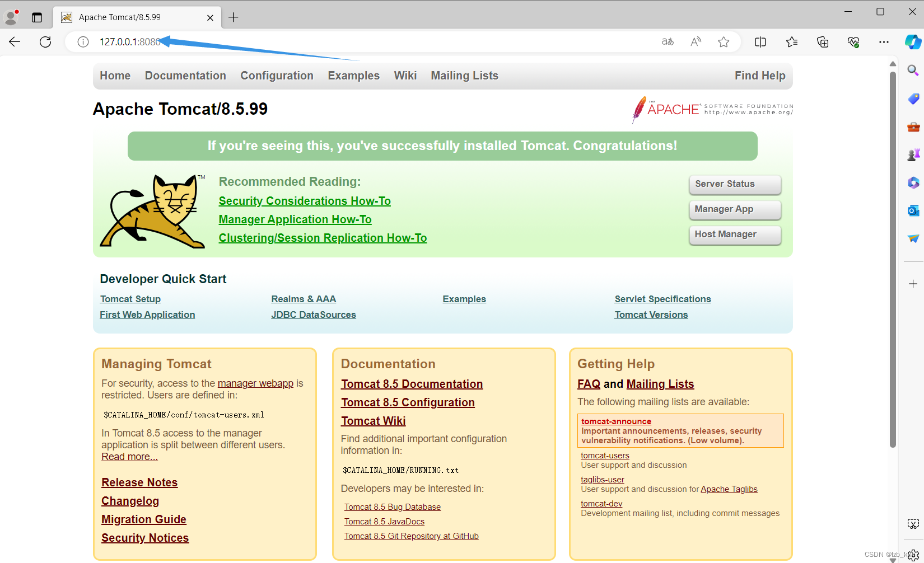Image resolution: width=924 pixels, height=563 pixels.
Task: Open First Web Application link
Action: coord(147,315)
